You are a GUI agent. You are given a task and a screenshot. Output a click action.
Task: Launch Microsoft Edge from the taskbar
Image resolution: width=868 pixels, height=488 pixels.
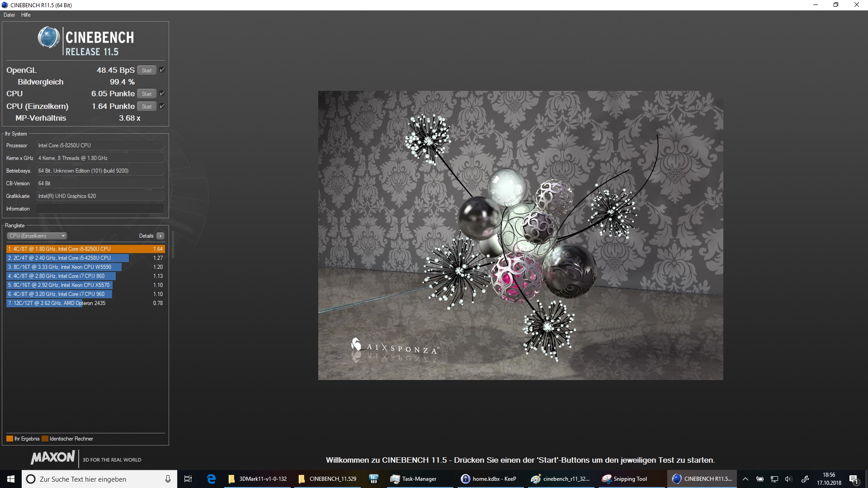(x=211, y=479)
